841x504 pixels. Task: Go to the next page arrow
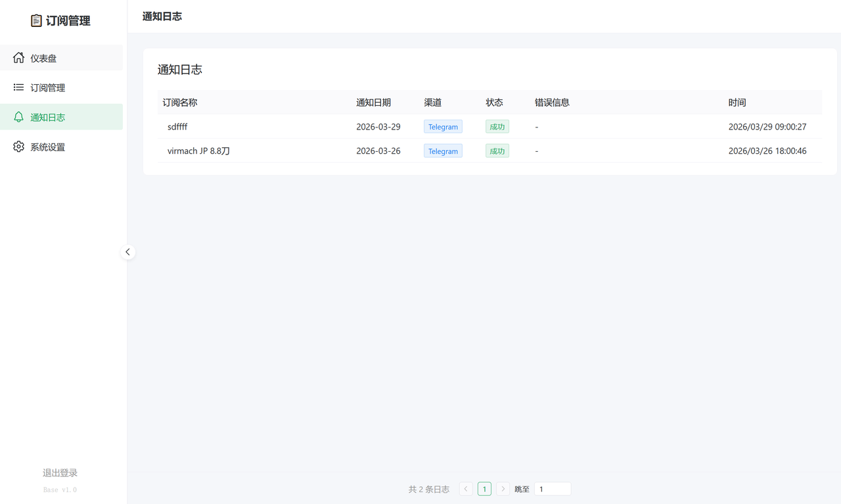[503, 489]
